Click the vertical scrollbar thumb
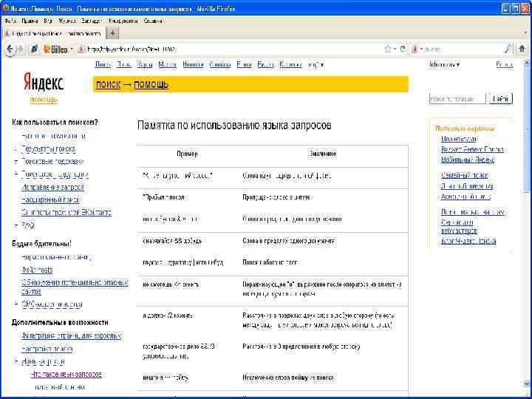 (x=527, y=129)
